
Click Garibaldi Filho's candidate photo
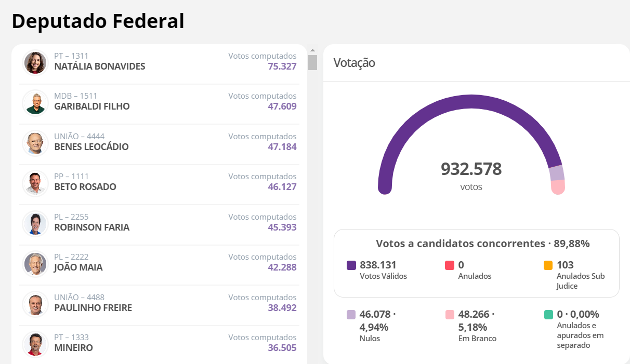tap(35, 102)
